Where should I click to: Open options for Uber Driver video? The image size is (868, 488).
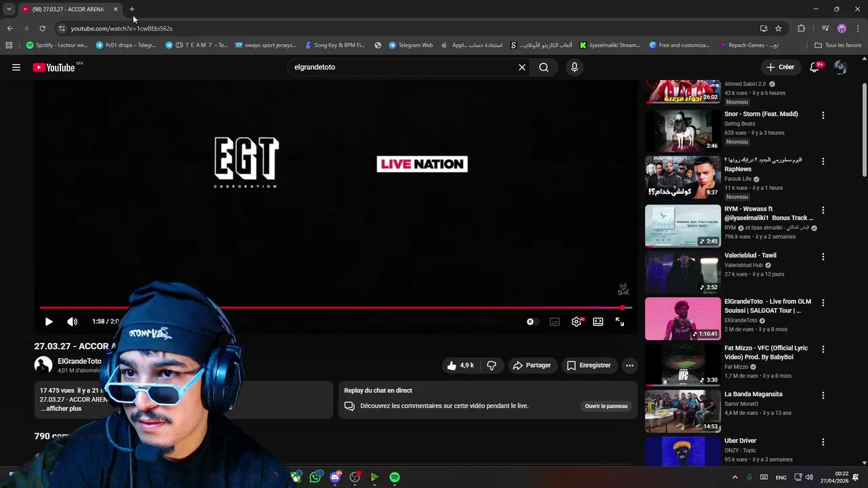coord(823,442)
